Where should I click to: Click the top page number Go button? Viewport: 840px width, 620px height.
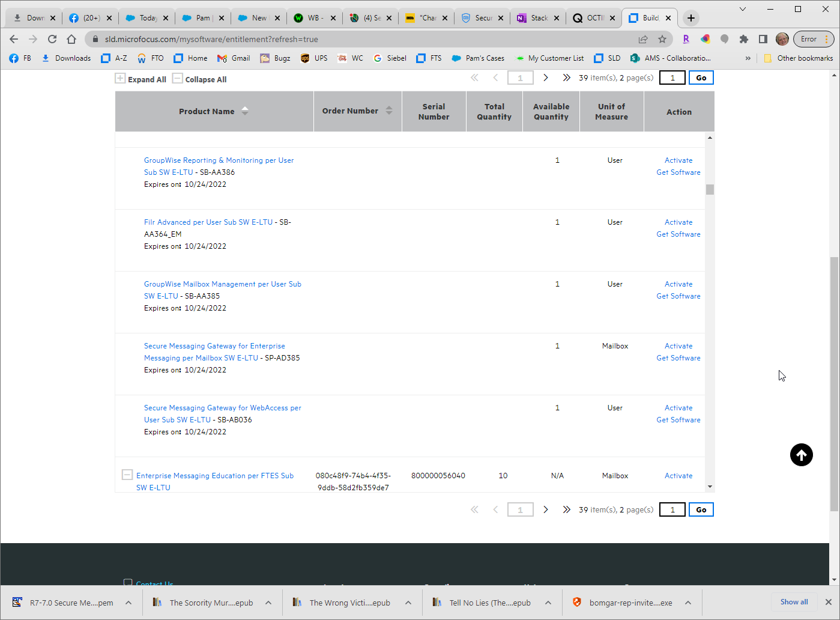click(x=701, y=77)
